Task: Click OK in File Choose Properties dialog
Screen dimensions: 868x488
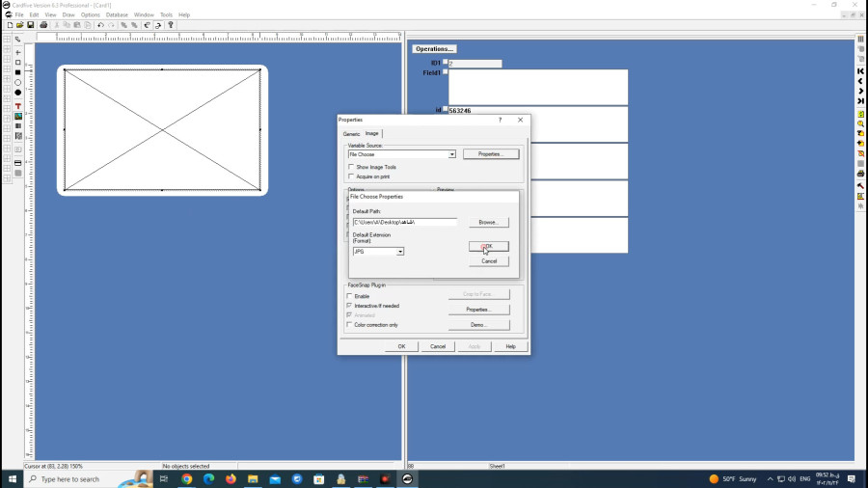Action: click(x=489, y=246)
